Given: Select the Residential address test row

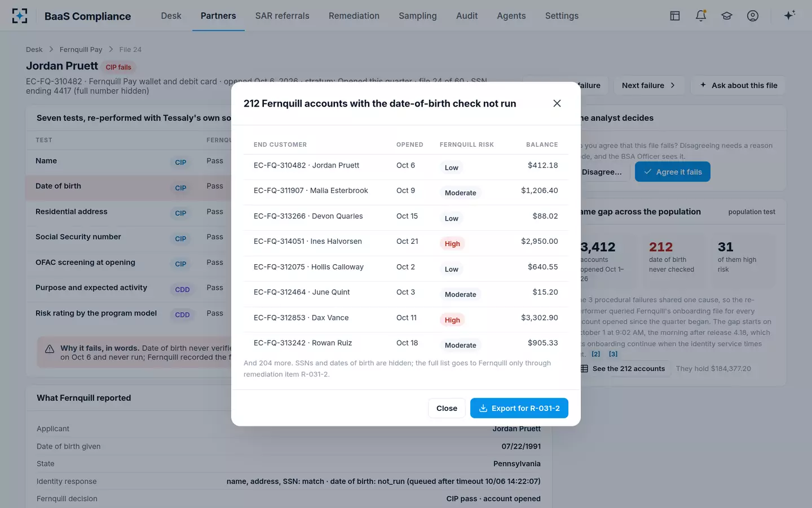Looking at the screenshot, I should (129, 212).
